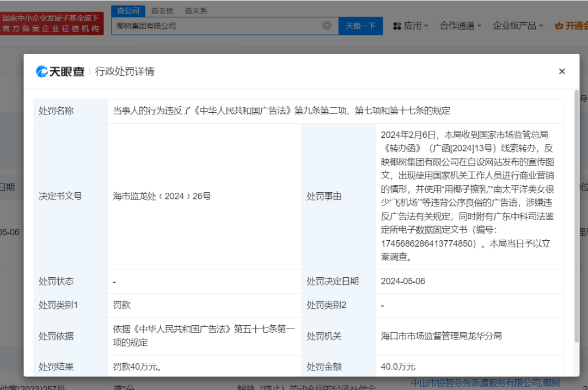
Task: Clear the search box with the X icon
Action: coord(327,26)
